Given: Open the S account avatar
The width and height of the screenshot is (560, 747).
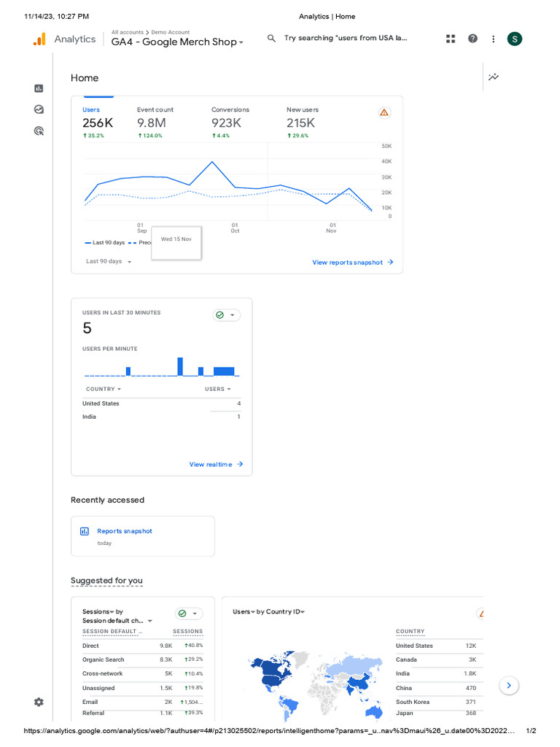Looking at the screenshot, I should point(515,39).
